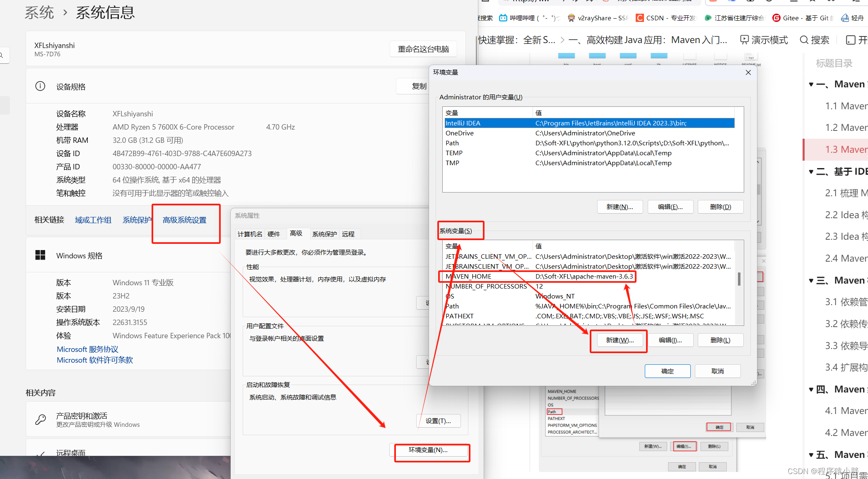Open the 1.1 Maven outline entry
Screen dimensions: 868x479
(846, 106)
